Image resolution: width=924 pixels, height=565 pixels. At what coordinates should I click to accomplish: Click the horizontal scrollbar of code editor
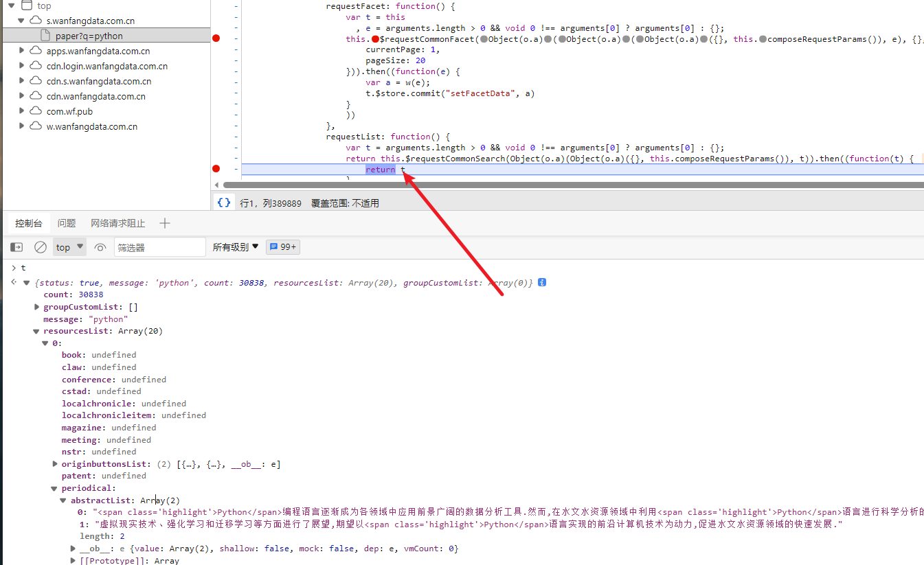point(573,185)
